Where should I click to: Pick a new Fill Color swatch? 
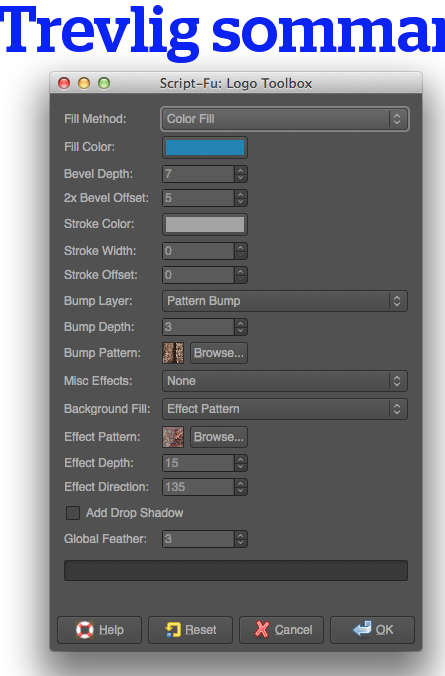coord(205,147)
